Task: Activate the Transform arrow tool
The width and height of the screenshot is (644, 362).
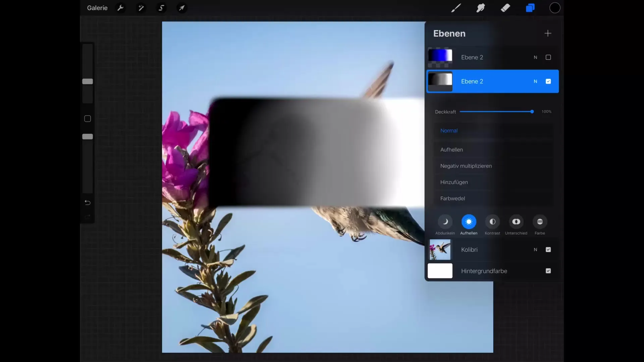Action: tap(181, 8)
